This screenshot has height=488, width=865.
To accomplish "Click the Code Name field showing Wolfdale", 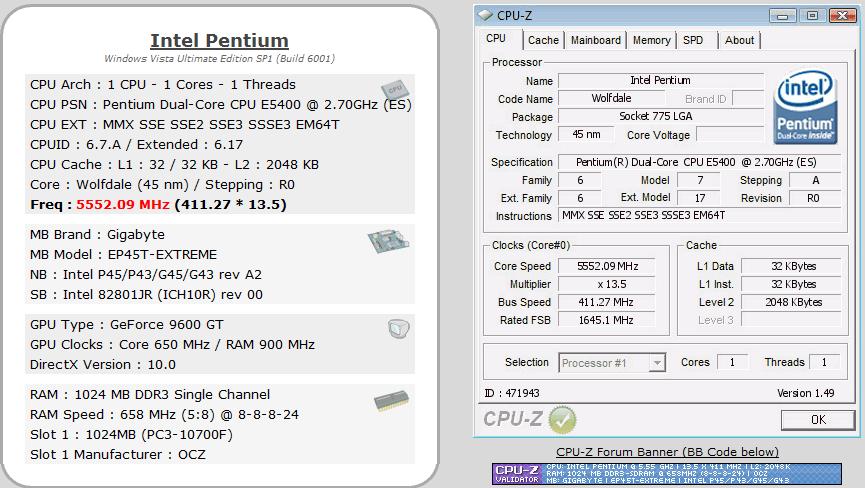I will 611,98.
